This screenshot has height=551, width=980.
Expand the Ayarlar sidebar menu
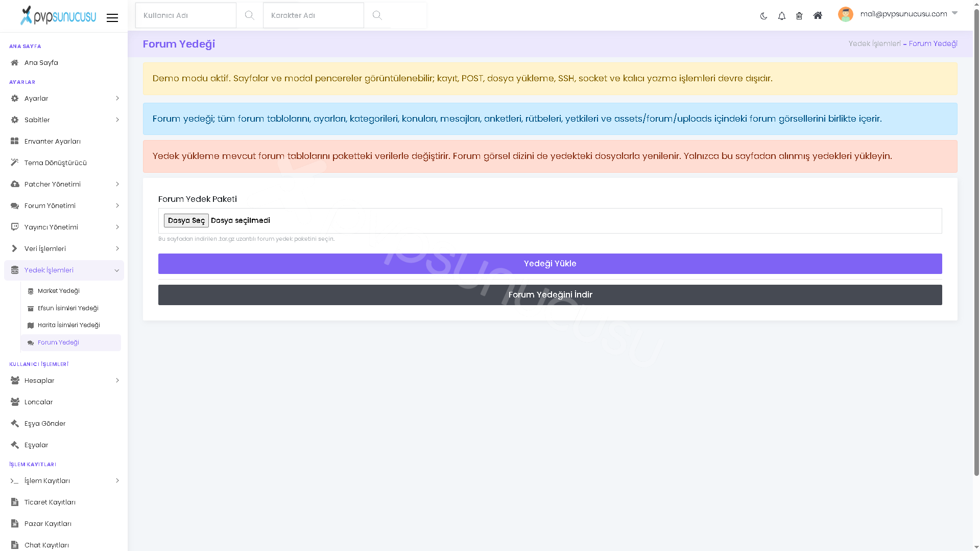64,99
